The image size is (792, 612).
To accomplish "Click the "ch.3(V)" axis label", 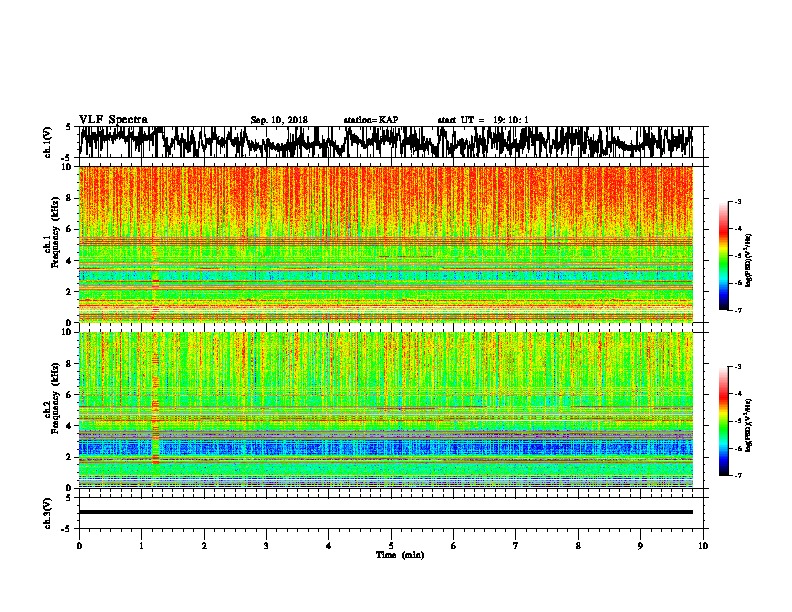I will point(48,513).
